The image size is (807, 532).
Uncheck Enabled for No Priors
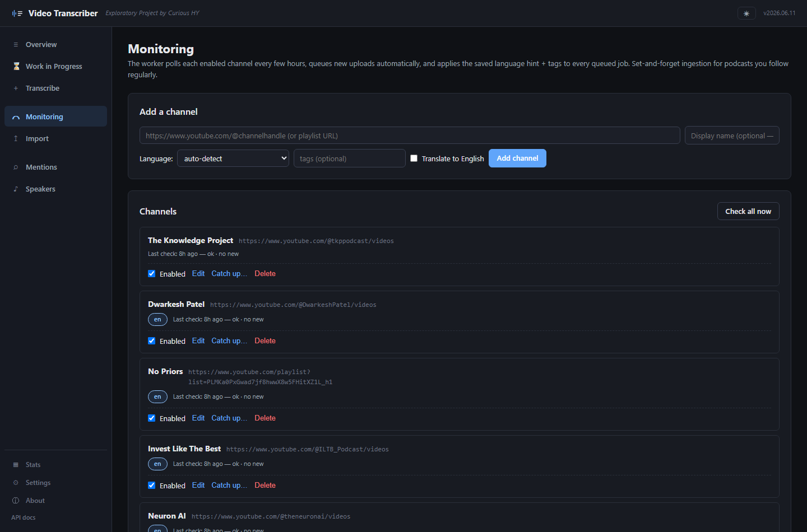pos(151,418)
